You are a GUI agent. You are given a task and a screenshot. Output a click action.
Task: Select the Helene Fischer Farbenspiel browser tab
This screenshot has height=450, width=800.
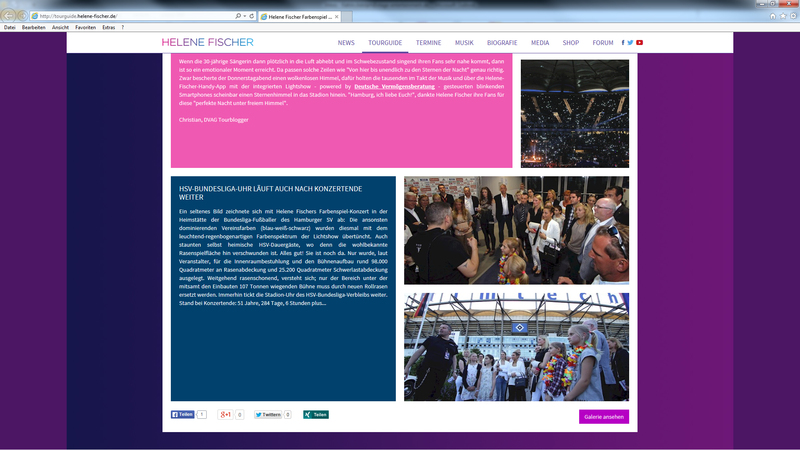pyautogui.click(x=297, y=17)
